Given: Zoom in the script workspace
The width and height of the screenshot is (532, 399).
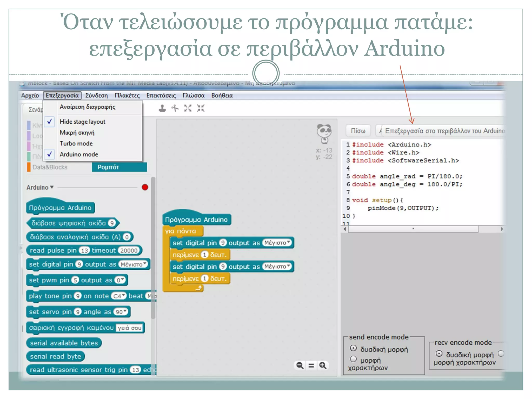Looking at the screenshot, I should pyautogui.click(x=323, y=365).
